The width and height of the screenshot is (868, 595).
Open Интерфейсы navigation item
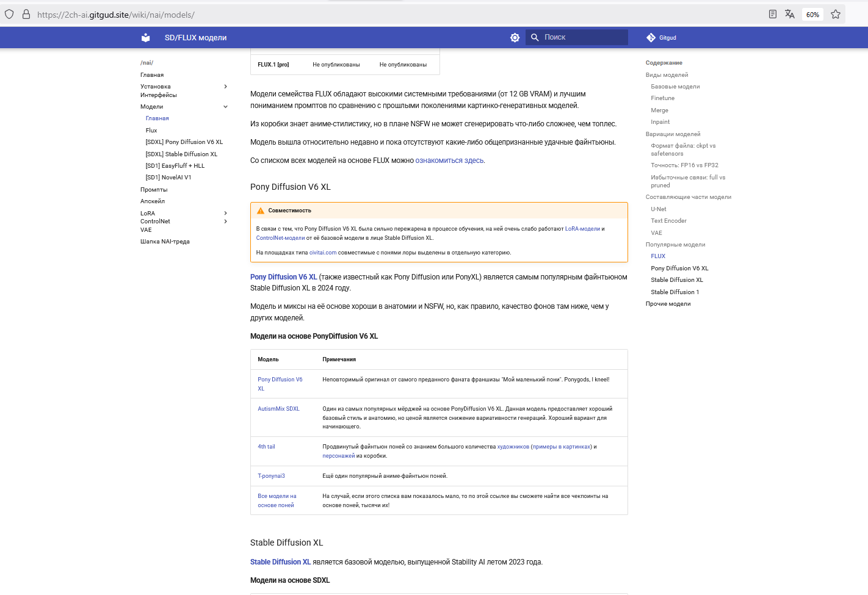pyautogui.click(x=159, y=95)
